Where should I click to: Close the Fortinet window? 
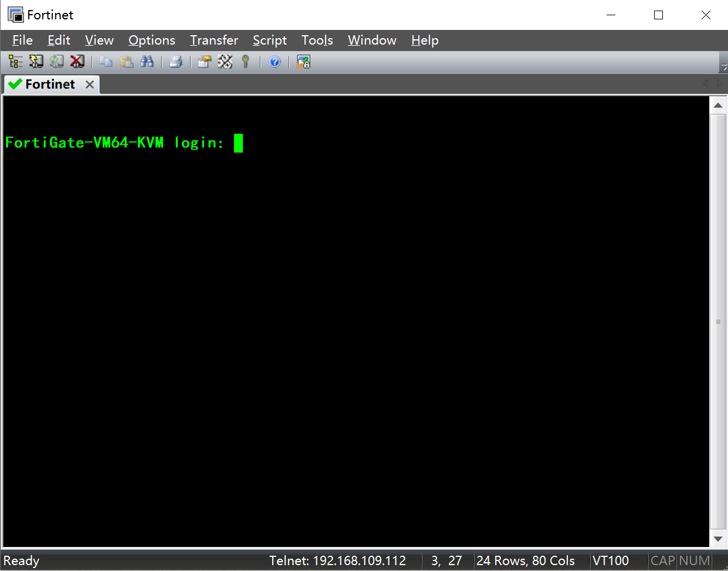pyautogui.click(x=706, y=15)
